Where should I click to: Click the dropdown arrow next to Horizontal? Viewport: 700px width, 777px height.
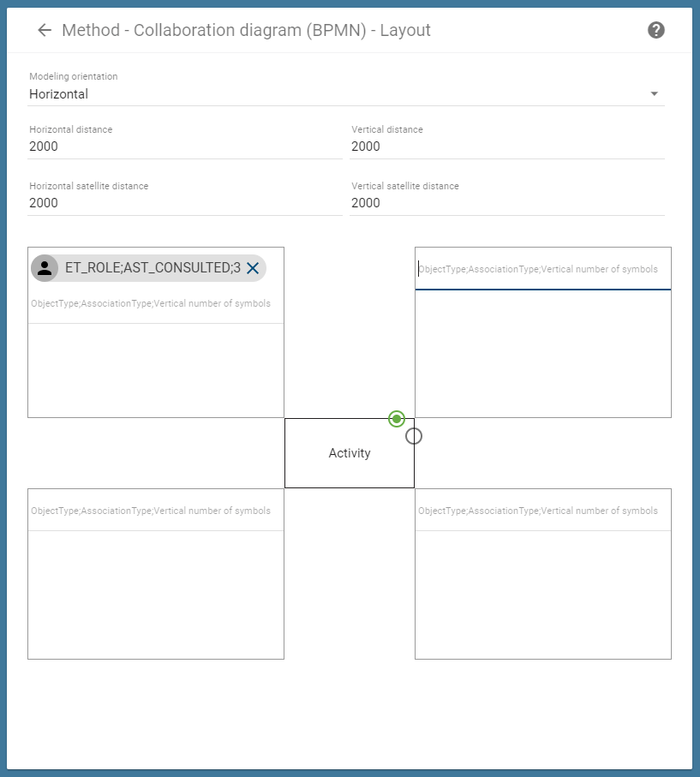point(654,94)
